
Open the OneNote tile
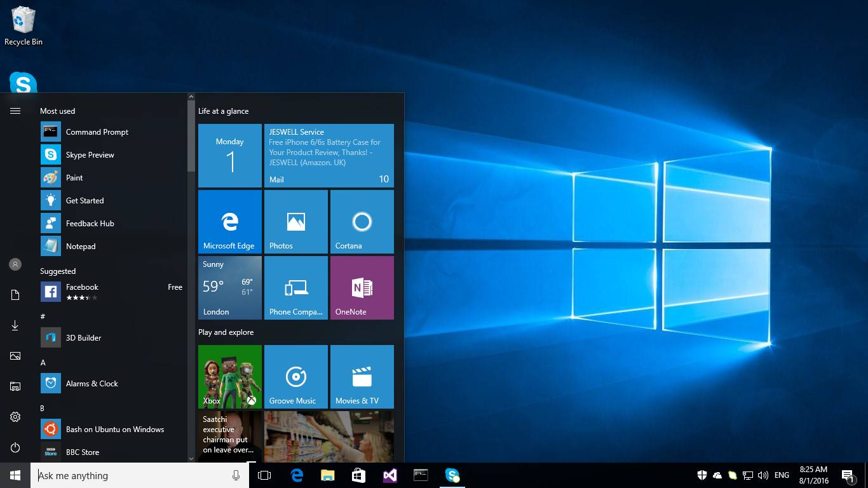tap(362, 288)
